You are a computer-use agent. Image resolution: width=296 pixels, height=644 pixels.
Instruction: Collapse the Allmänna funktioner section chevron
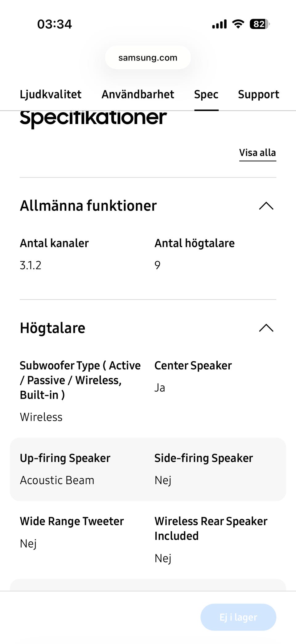tap(266, 206)
